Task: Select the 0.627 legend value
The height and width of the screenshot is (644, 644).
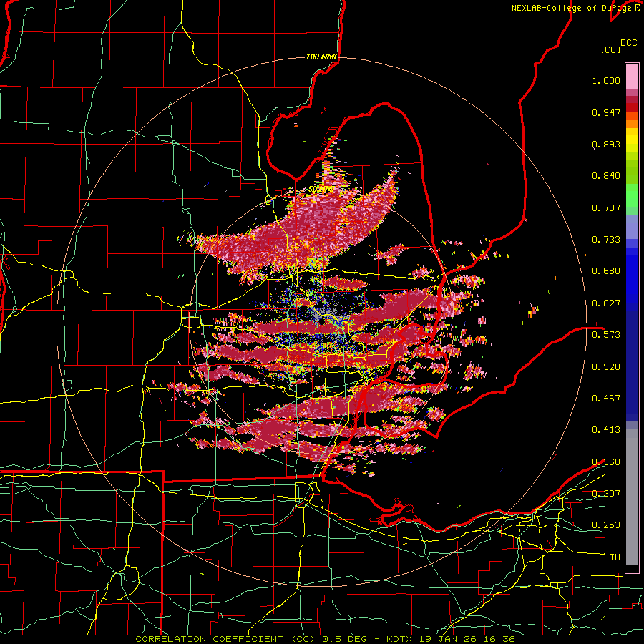Action: [606, 303]
